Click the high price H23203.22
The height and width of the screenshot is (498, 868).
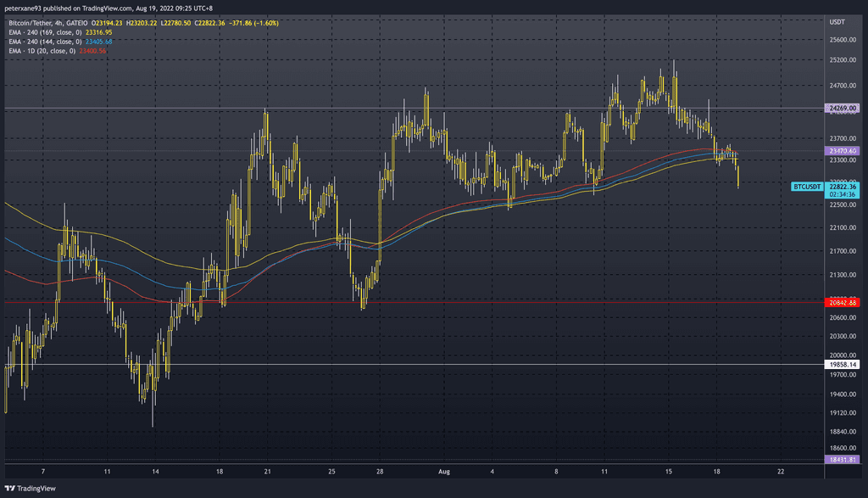click(x=142, y=23)
